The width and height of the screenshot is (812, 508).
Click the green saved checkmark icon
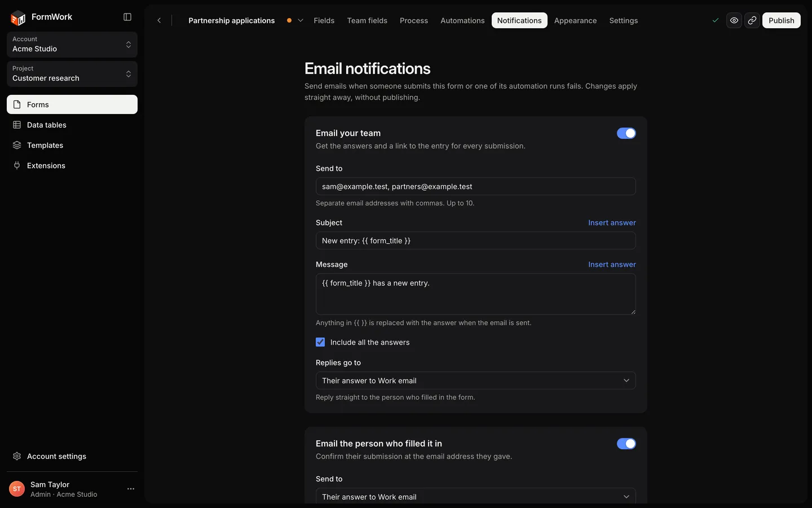tap(716, 20)
